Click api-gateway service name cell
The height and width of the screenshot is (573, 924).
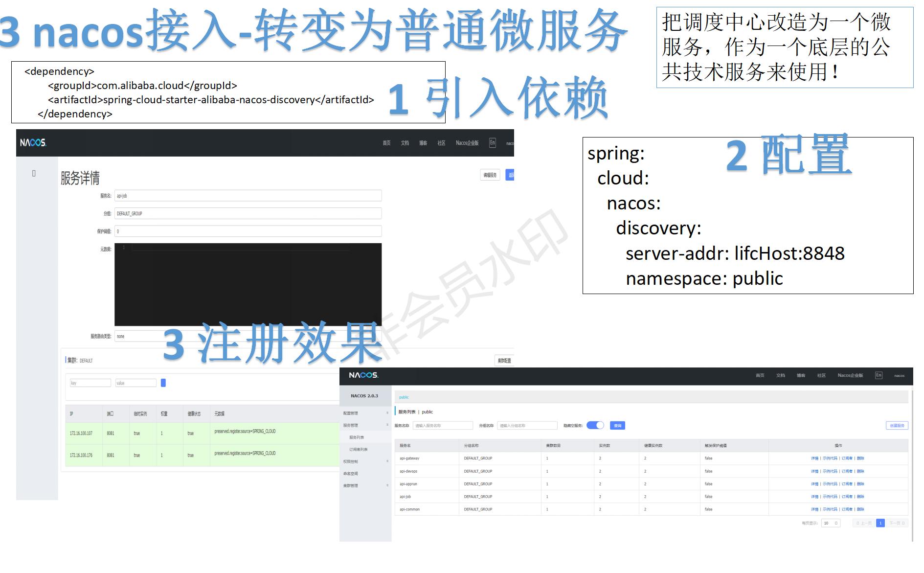coord(409,458)
